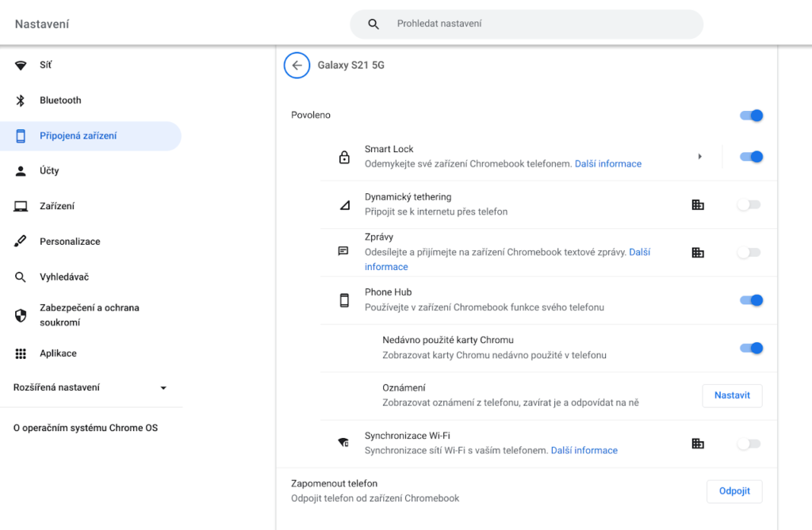Toggle off Phone Hub switch
The height and width of the screenshot is (530, 812).
tap(750, 300)
